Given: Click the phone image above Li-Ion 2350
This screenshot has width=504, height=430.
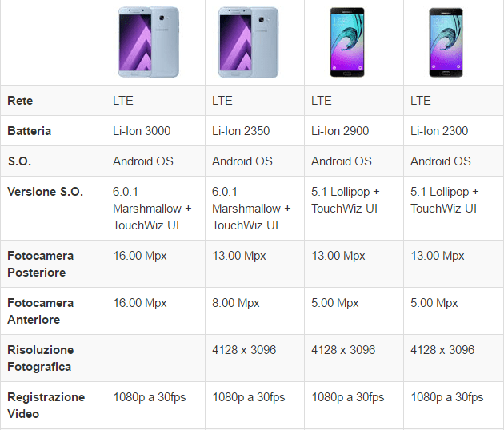Looking at the screenshot, I should [x=247, y=42].
